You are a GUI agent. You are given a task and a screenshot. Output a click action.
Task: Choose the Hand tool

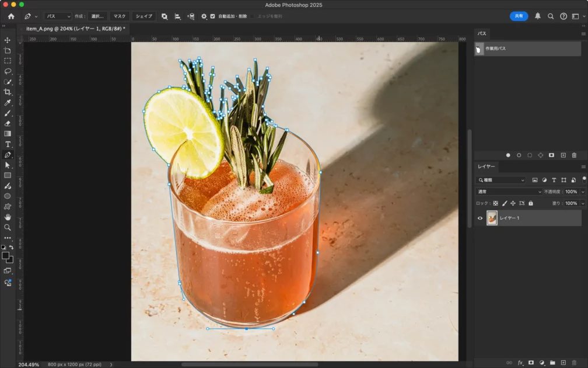(x=8, y=217)
